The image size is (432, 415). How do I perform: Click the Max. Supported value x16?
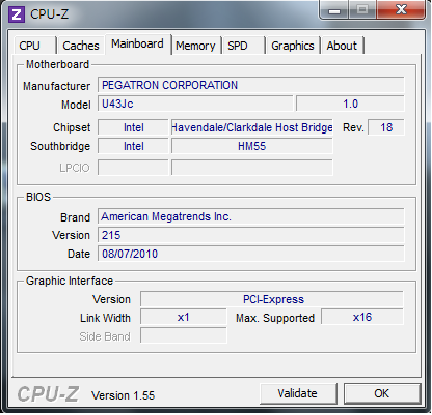pos(362,317)
